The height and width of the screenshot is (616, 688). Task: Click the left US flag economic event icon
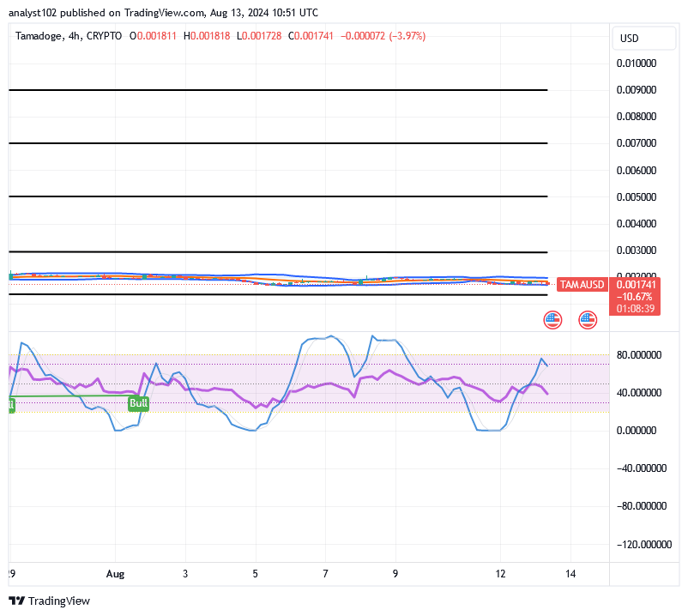coord(552,320)
